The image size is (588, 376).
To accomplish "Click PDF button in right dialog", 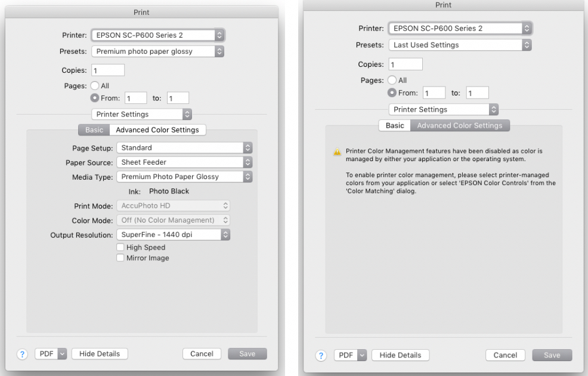I will click(x=346, y=355).
